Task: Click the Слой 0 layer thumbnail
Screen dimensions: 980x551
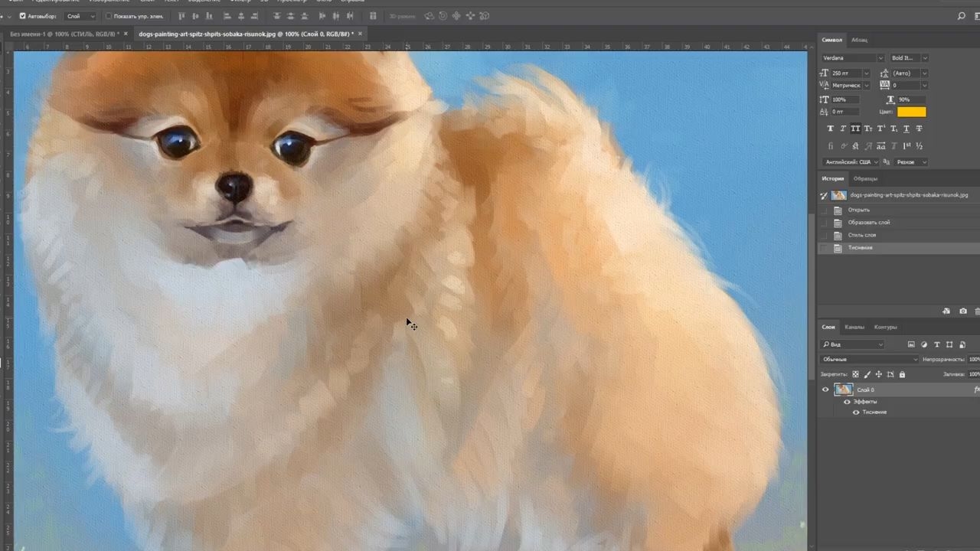Action: point(844,390)
